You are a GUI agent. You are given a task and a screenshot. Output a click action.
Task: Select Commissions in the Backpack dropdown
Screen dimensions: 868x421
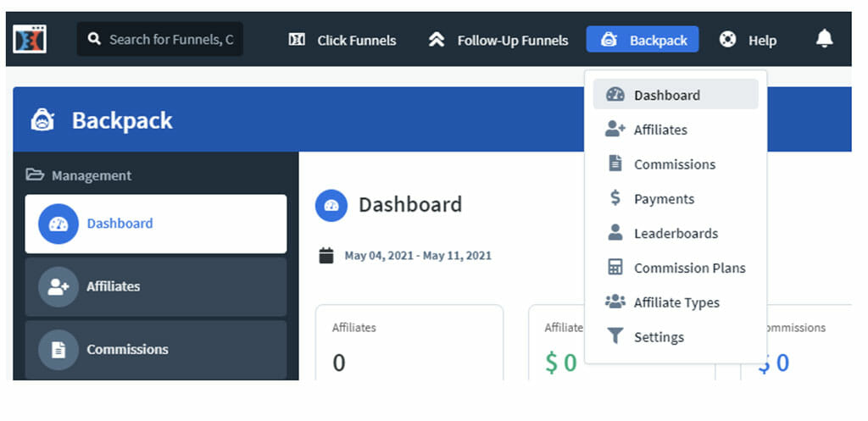click(x=676, y=164)
